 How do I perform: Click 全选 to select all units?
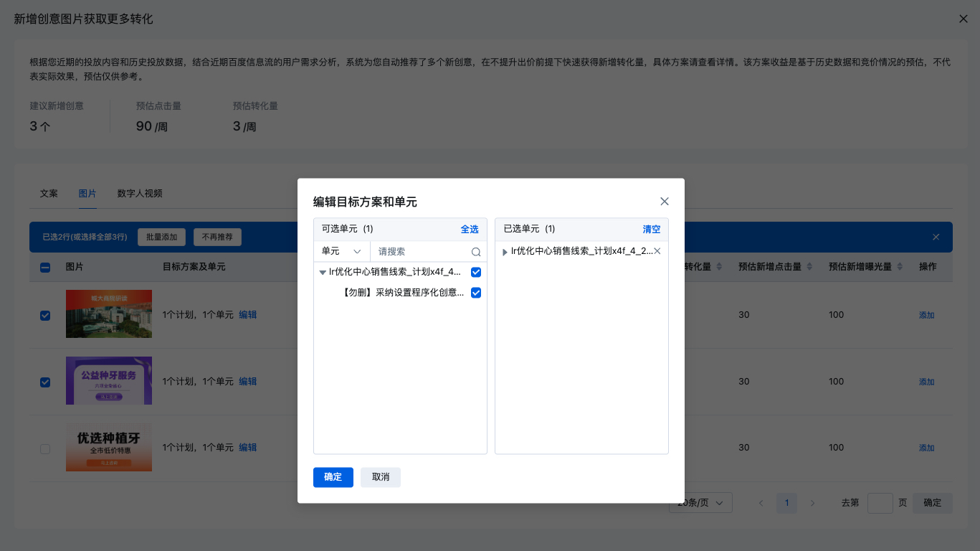click(470, 230)
